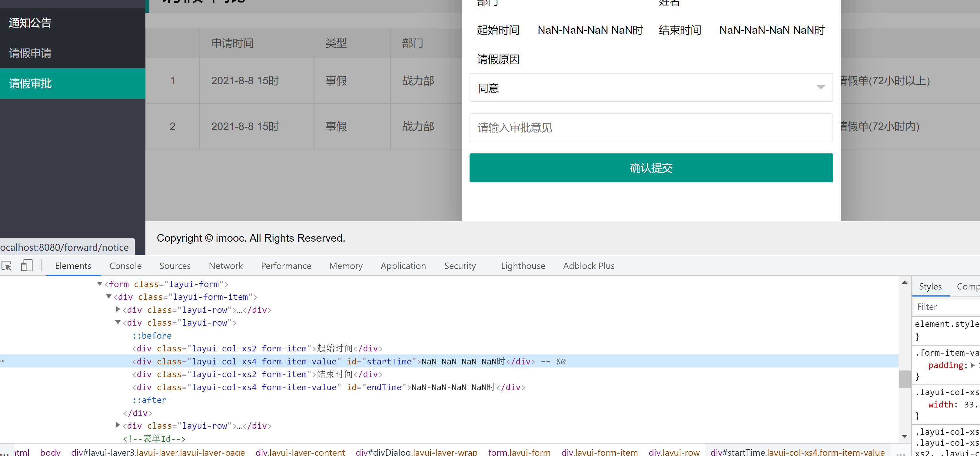Switch to the Application tab
The width and height of the screenshot is (980, 456).
(x=403, y=266)
